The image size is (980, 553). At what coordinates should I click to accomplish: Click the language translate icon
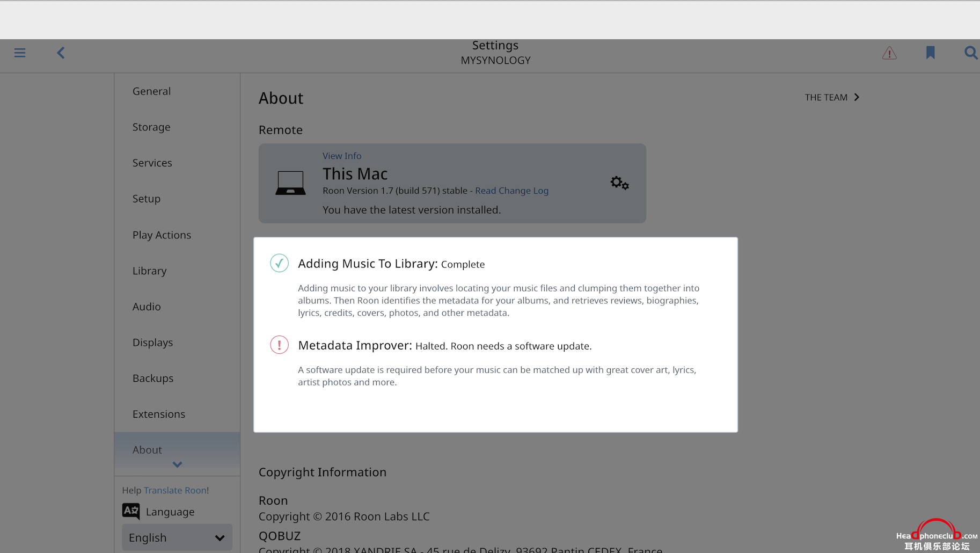(x=131, y=511)
